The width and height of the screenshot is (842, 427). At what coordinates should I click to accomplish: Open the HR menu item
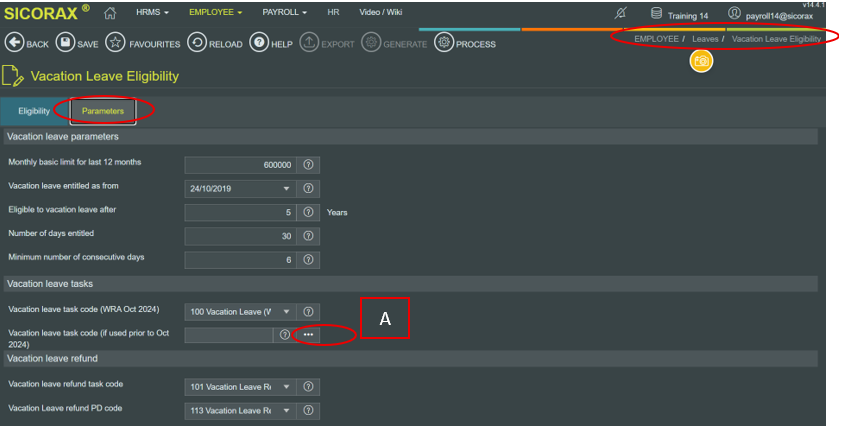(x=333, y=12)
